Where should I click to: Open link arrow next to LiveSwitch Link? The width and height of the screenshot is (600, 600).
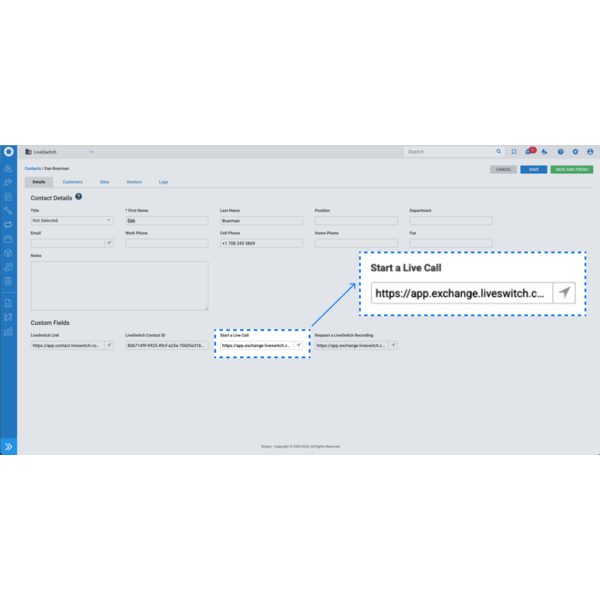(x=109, y=345)
